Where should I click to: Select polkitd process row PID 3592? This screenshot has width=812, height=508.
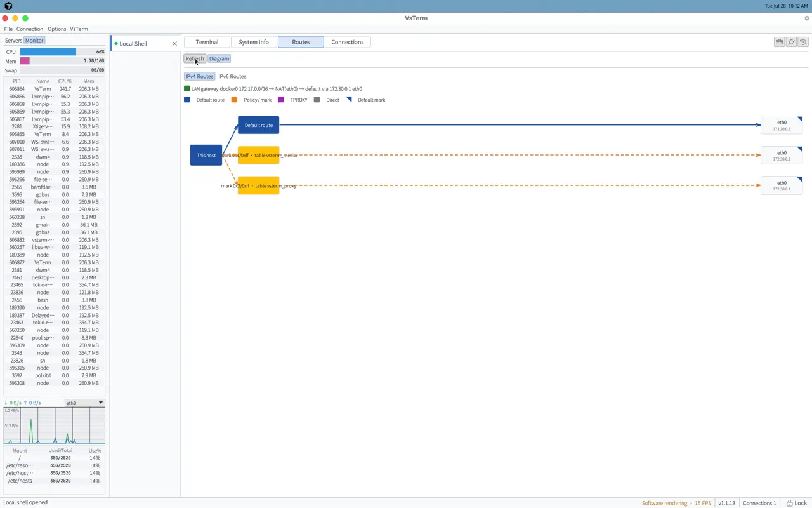click(54, 375)
